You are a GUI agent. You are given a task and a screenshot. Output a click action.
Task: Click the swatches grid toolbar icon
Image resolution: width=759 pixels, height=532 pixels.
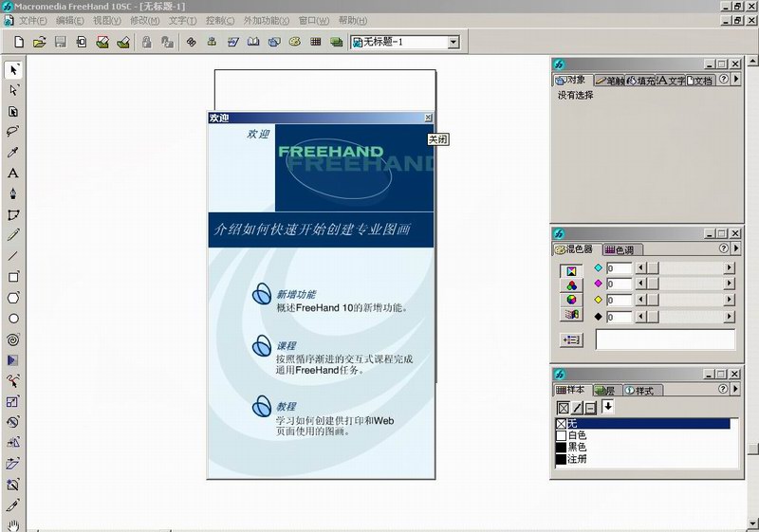pos(316,42)
